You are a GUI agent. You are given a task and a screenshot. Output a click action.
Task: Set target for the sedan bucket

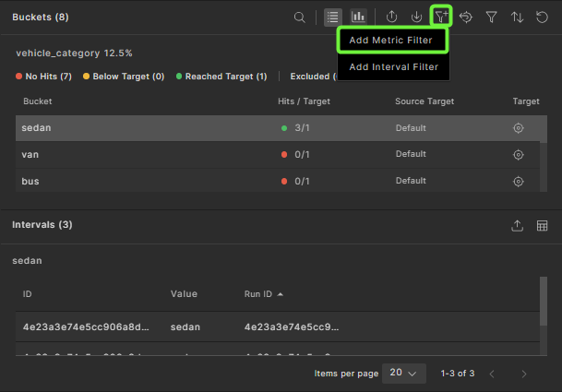[519, 128]
